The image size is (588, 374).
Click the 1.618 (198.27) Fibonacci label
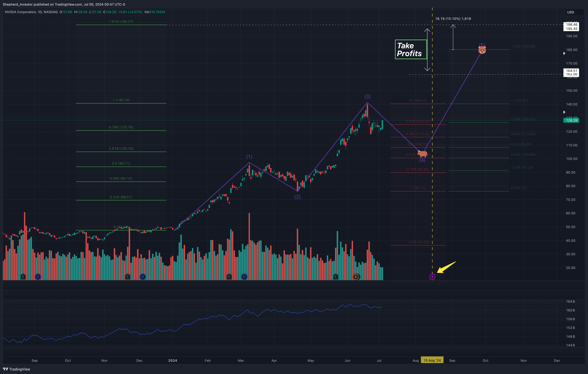121,22
